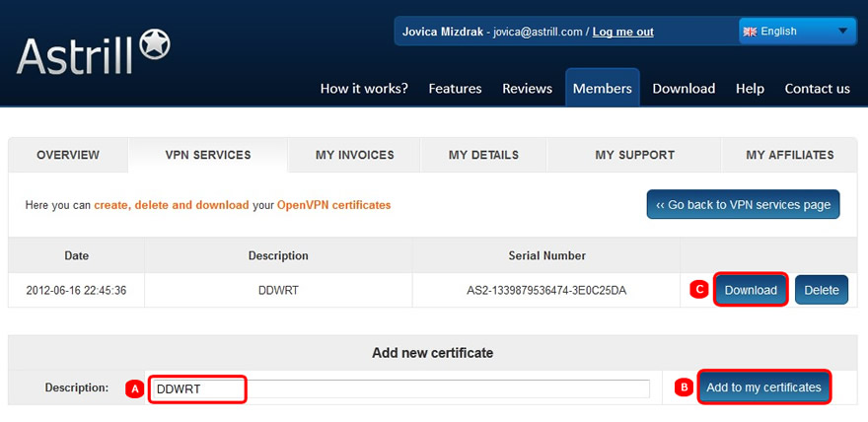Go to Contact us page
Image resolution: width=868 pixels, height=422 pixels.
817,89
